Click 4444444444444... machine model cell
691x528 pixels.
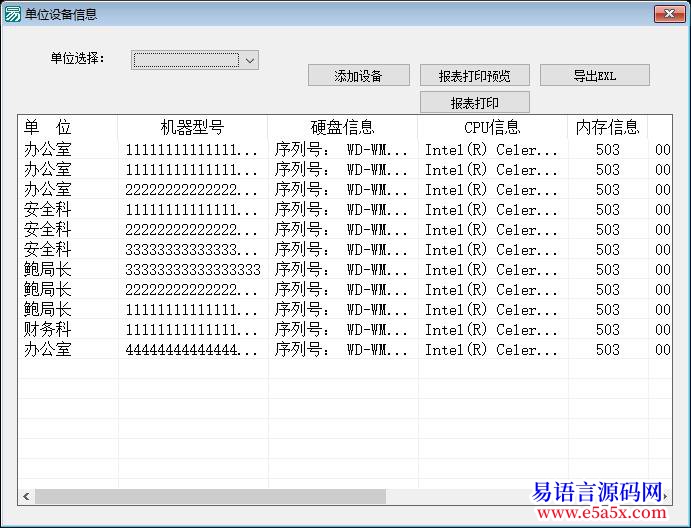tap(191, 350)
